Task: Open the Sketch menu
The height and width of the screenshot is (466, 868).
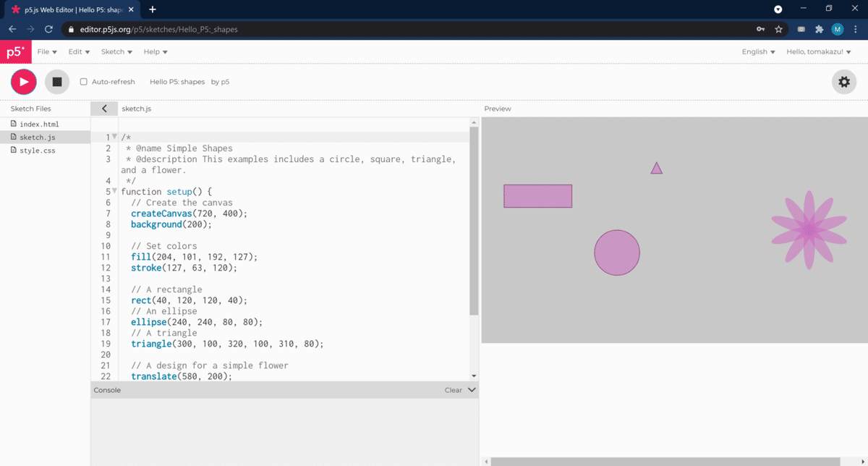Action: click(116, 52)
